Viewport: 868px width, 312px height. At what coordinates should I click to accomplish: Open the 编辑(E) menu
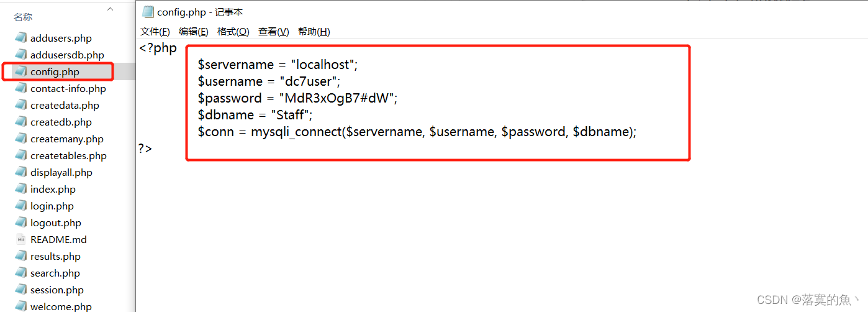pos(193,32)
